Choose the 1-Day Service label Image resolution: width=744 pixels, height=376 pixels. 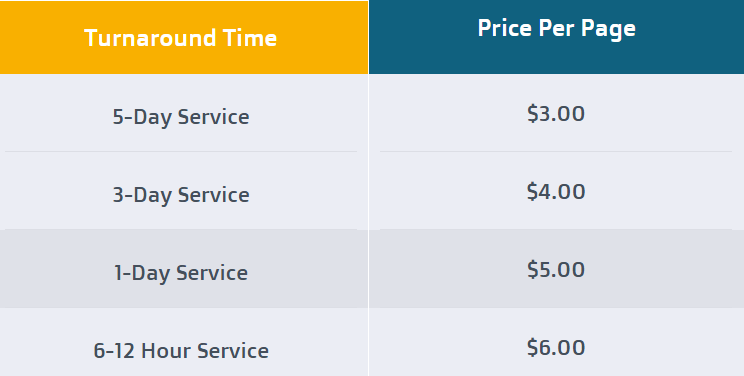coord(181,273)
